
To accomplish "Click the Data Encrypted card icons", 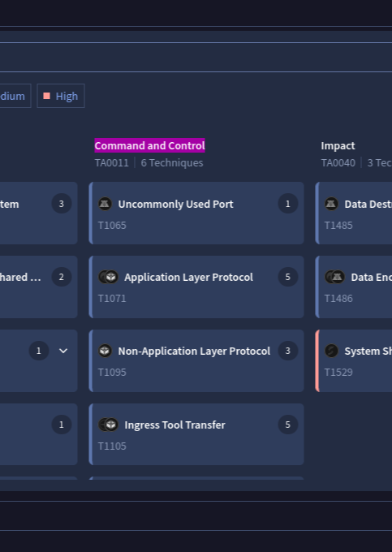I will (x=334, y=277).
